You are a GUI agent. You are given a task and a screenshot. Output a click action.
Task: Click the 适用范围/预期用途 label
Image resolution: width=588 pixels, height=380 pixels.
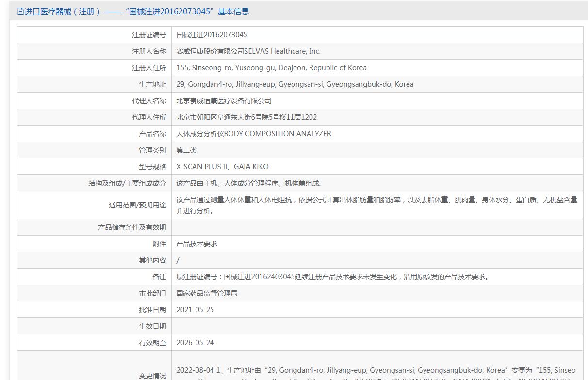[x=137, y=205]
